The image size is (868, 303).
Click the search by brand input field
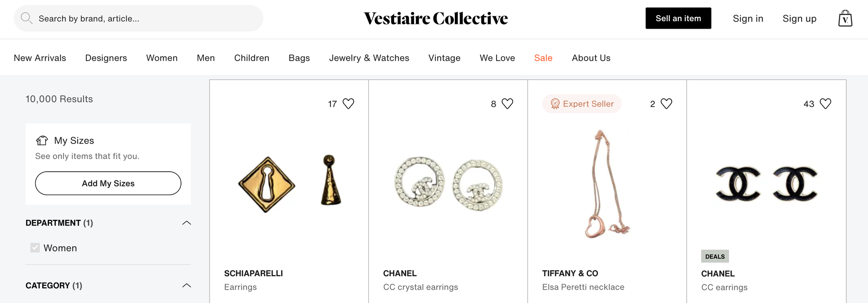click(x=139, y=18)
